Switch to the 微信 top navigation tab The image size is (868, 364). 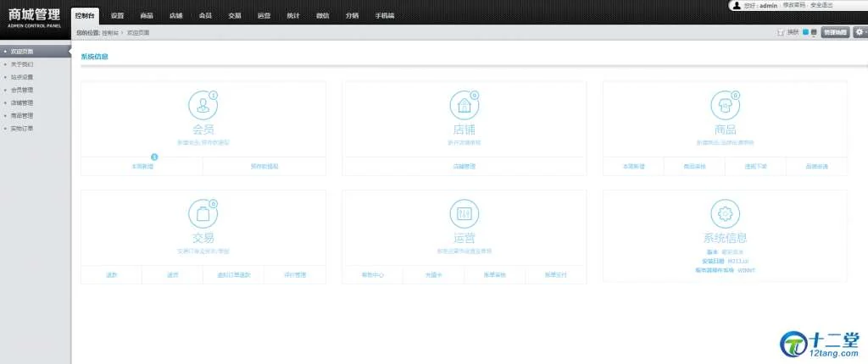point(322,16)
